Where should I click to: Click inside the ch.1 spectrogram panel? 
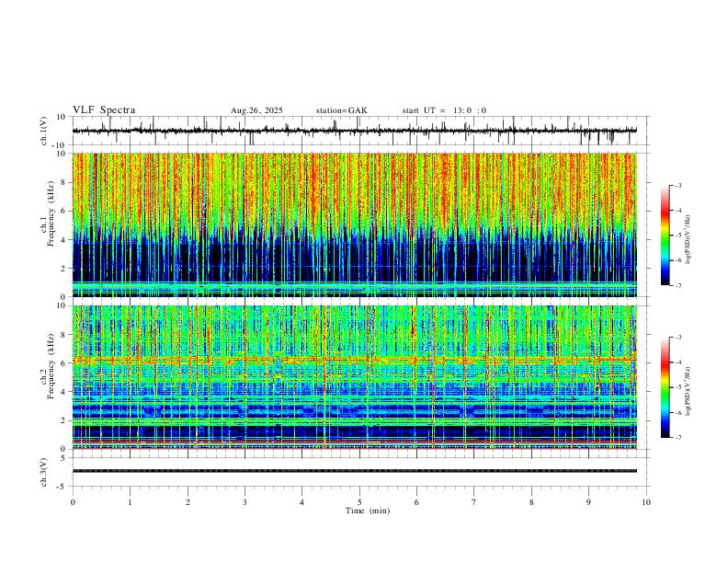coord(354,224)
